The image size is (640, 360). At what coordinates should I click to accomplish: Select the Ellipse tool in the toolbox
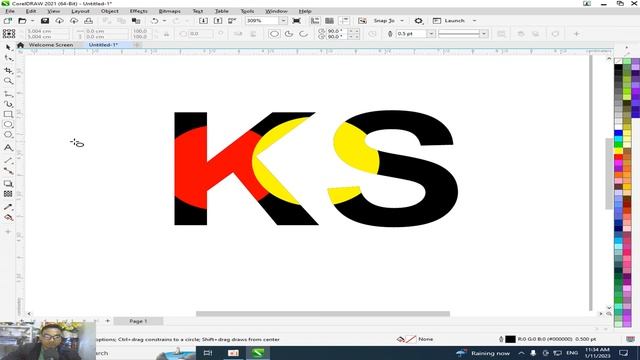(x=8, y=124)
